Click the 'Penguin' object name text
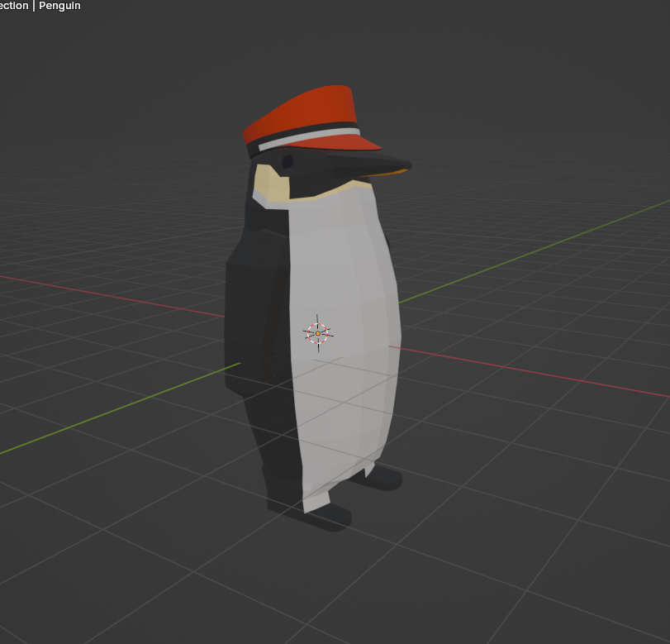This screenshot has width=670, height=644. (x=59, y=6)
